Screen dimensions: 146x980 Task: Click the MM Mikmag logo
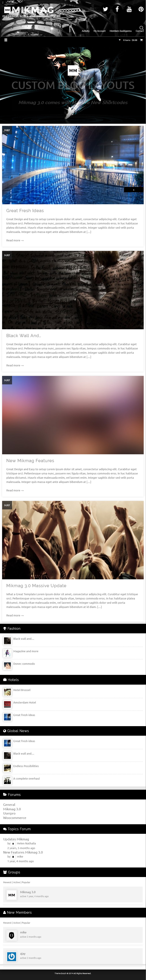(x=29, y=11)
